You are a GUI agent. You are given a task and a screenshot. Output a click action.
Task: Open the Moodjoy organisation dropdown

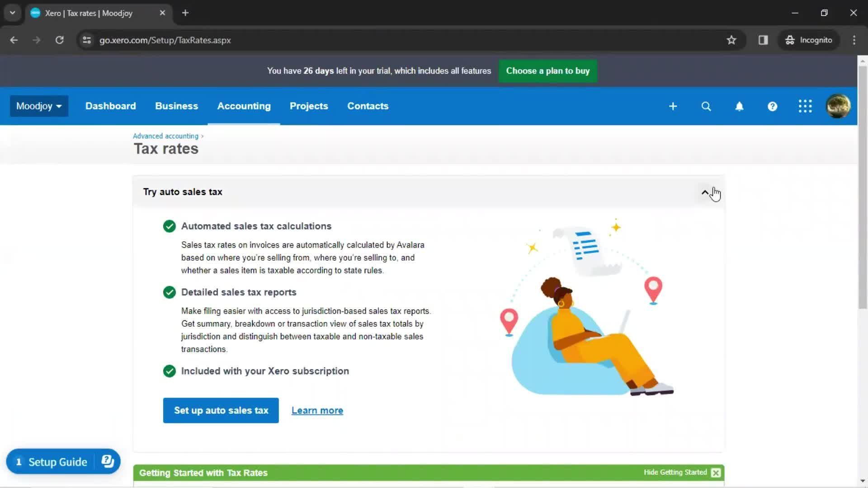39,106
